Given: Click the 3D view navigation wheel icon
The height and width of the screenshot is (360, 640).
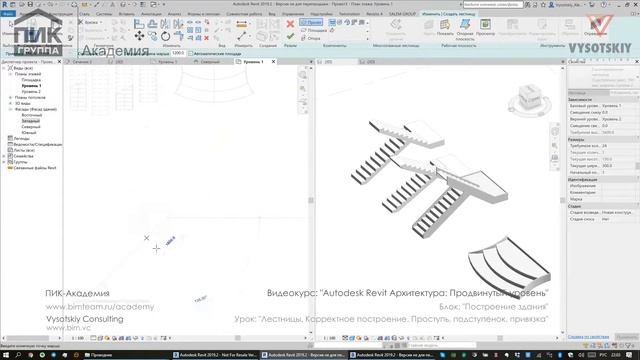Looking at the screenshot, I should [x=555, y=131].
